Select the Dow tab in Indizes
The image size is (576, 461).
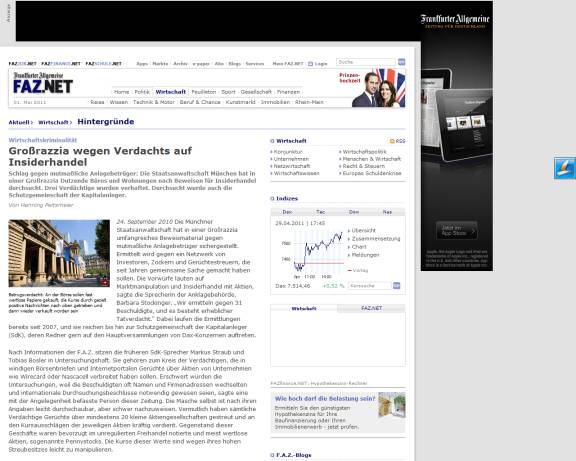354,212
